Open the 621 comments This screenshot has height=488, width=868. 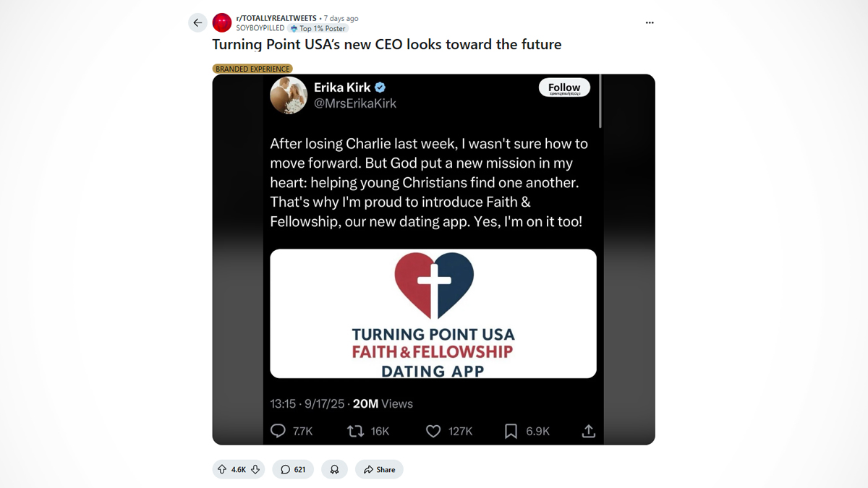pyautogui.click(x=293, y=469)
